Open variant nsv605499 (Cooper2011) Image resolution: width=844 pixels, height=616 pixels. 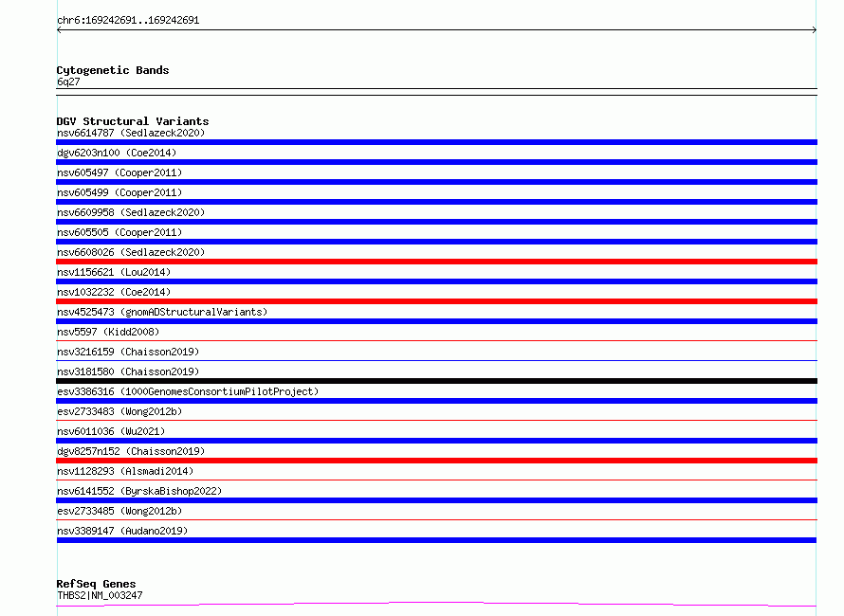point(119,192)
